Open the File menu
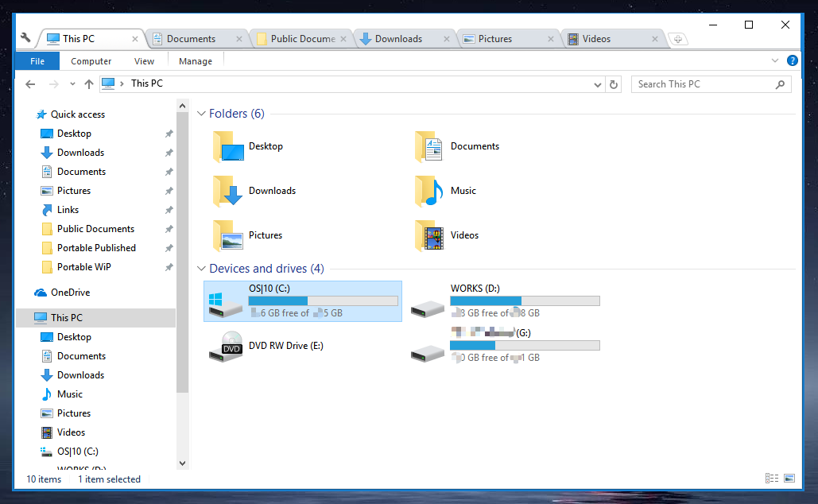 pyautogui.click(x=37, y=61)
